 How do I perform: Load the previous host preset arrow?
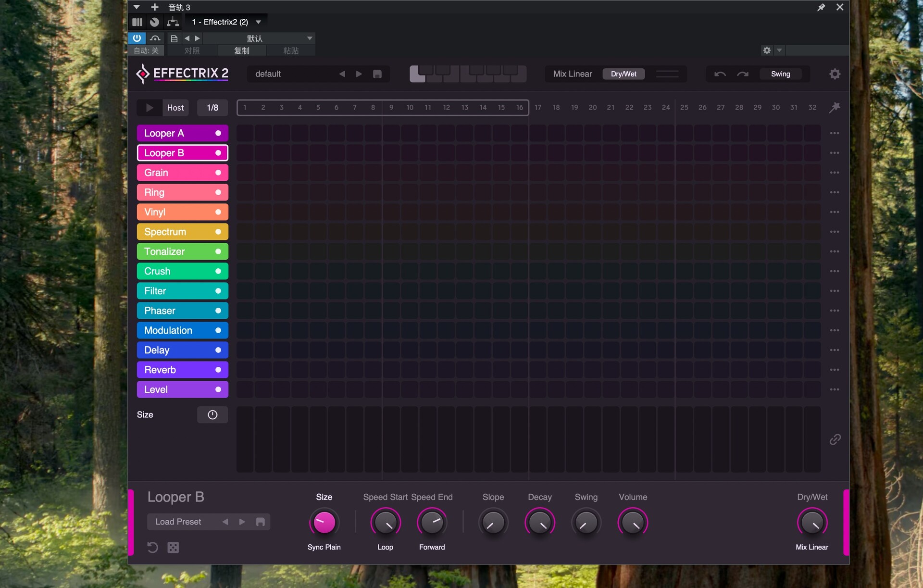187,38
